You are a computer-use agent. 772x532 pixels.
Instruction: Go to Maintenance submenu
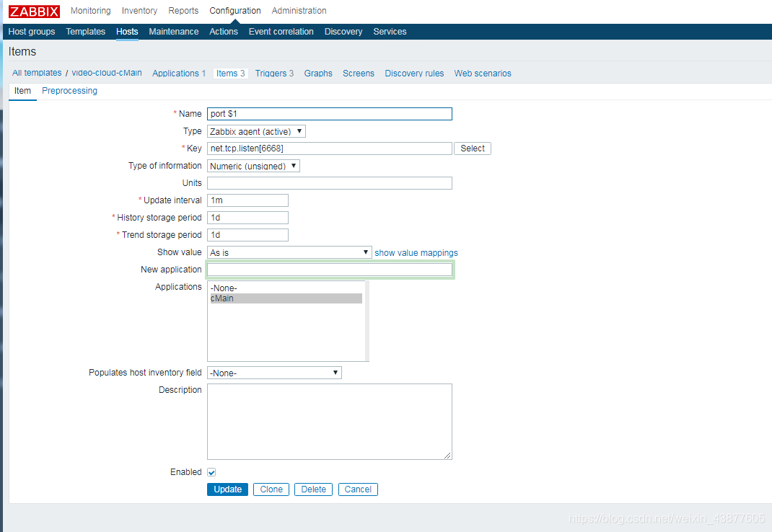pos(174,32)
